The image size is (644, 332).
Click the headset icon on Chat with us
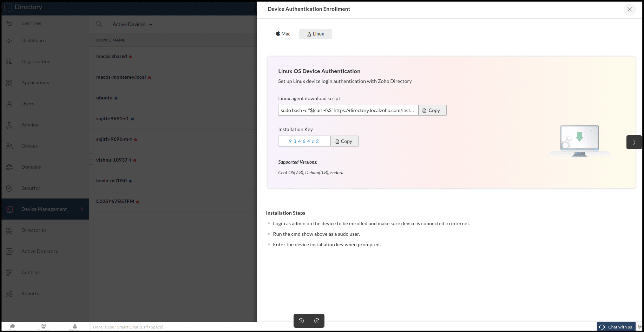coord(602,327)
